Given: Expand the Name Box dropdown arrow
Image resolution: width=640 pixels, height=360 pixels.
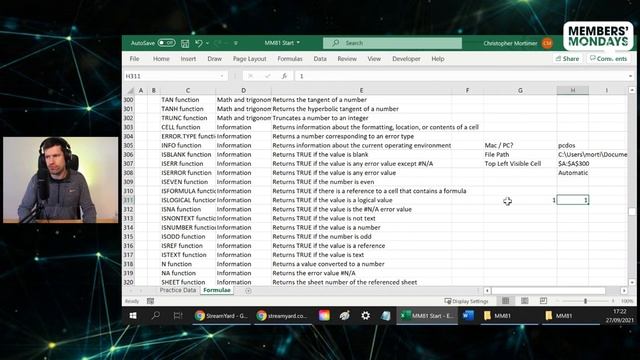Looking at the screenshot, I should coord(222,76).
